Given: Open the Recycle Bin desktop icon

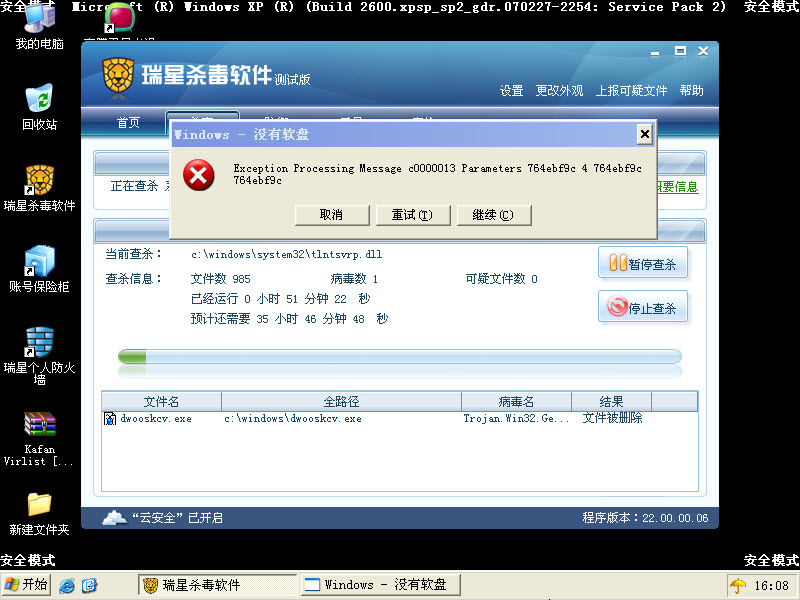Looking at the screenshot, I should (39, 107).
